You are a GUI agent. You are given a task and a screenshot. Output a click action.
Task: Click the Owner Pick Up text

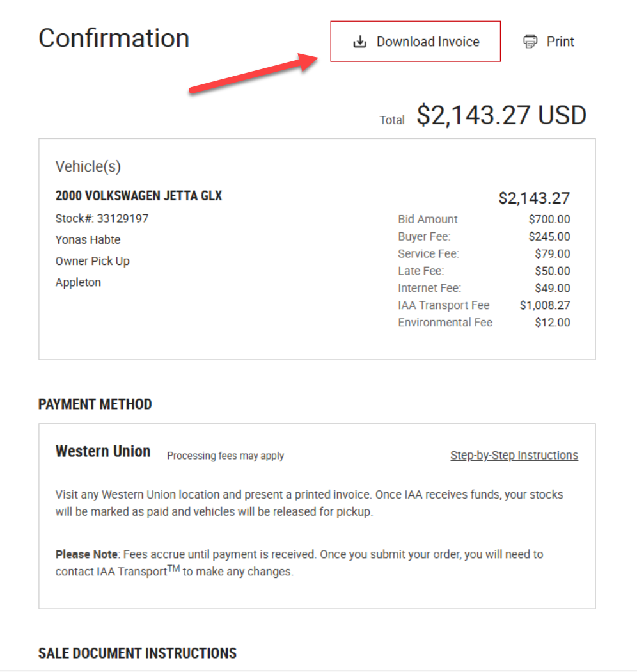pyautogui.click(x=93, y=261)
